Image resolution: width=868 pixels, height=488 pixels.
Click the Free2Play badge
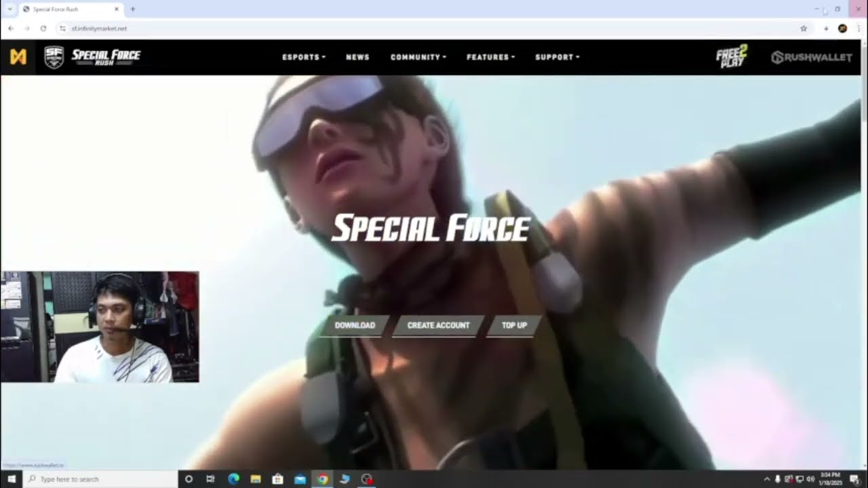(732, 57)
